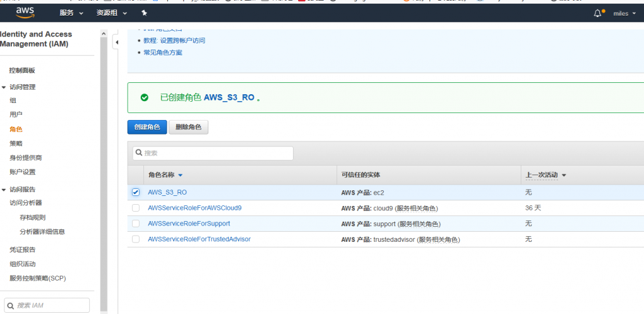644x314 pixels.
Task: Open 组织活动 in the sidebar
Action: tap(22, 264)
